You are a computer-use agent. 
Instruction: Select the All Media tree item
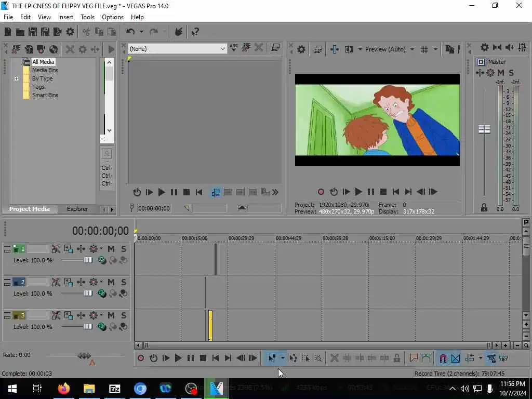point(43,62)
